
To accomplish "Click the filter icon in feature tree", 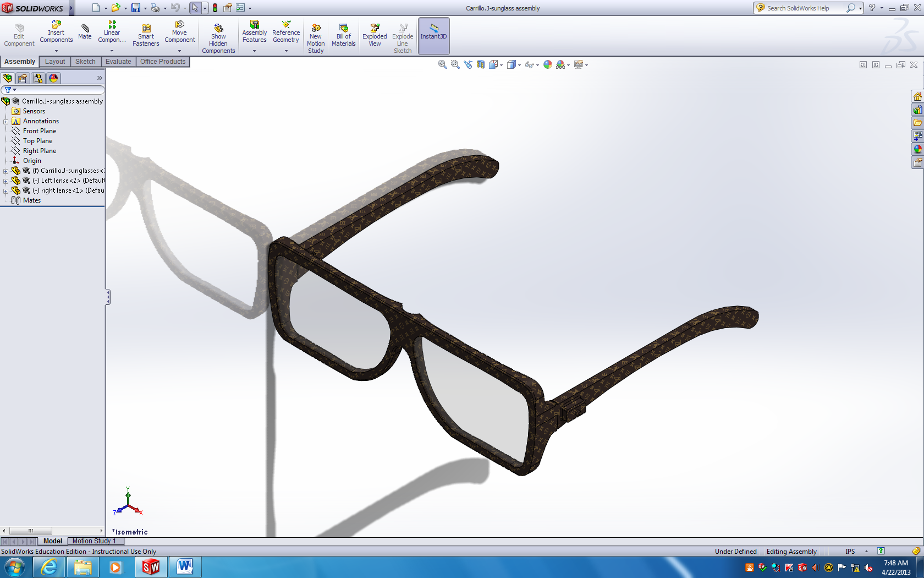I will (x=8, y=90).
